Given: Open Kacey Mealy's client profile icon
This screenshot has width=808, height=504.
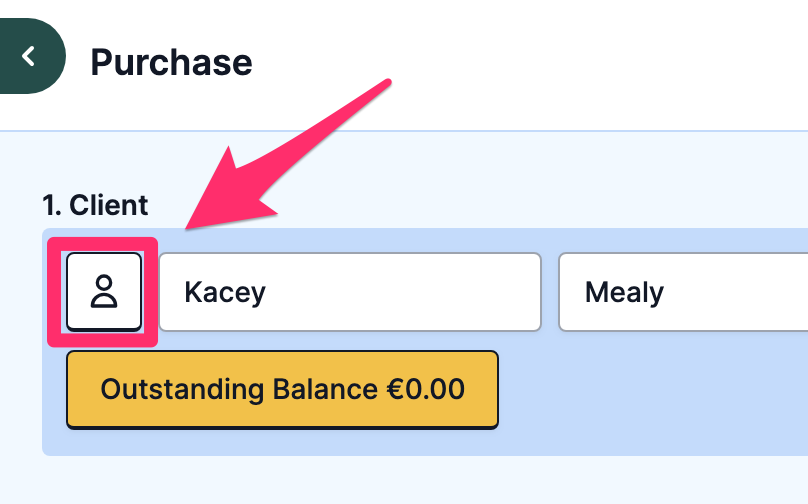Looking at the screenshot, I should pyautogui.click(x=104, y=292).
